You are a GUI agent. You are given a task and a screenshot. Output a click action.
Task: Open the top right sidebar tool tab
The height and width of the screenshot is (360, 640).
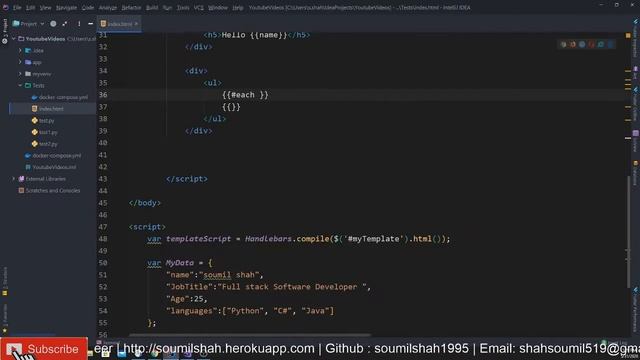coord(635,39)
